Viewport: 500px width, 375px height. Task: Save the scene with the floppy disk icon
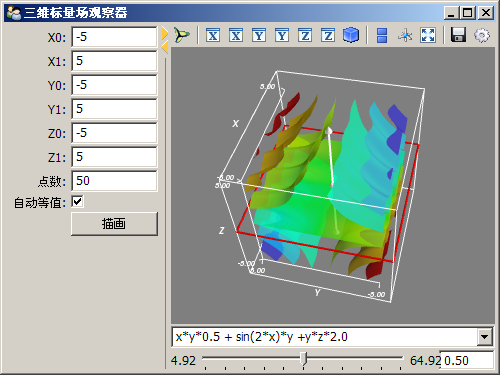[458, 35]
